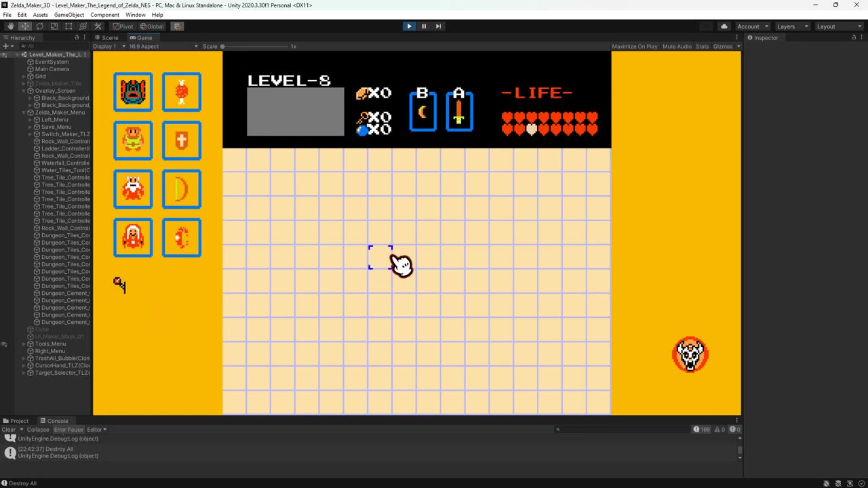868x488 pixels.
Task: Click the Console Clear button
Action: (x=8, y=430)
